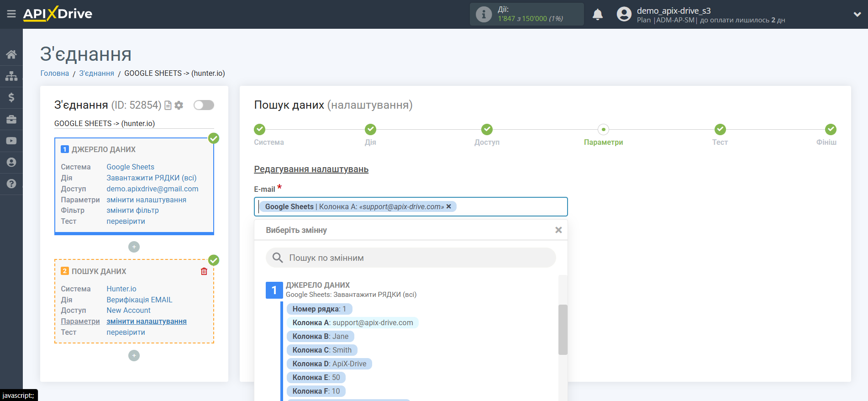The width and height of the screenshot is (868, 401).
Task: Select variable Колонка E: 50
Action: 316,378
